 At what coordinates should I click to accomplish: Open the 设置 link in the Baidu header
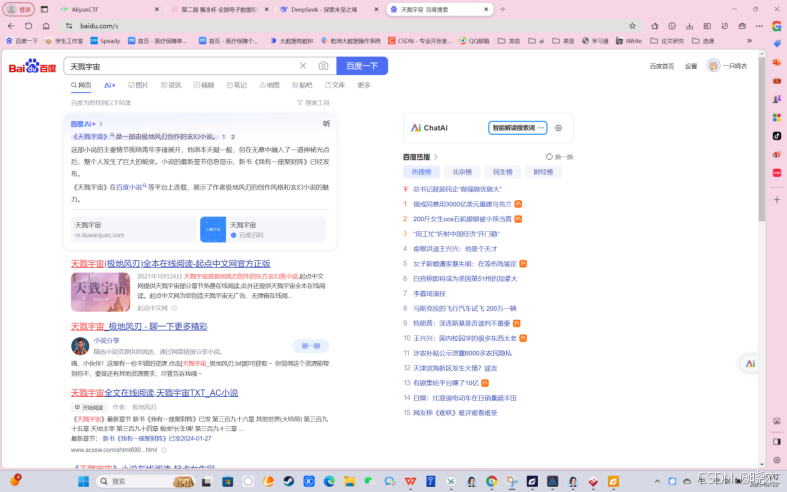click(x=691, y=66)
